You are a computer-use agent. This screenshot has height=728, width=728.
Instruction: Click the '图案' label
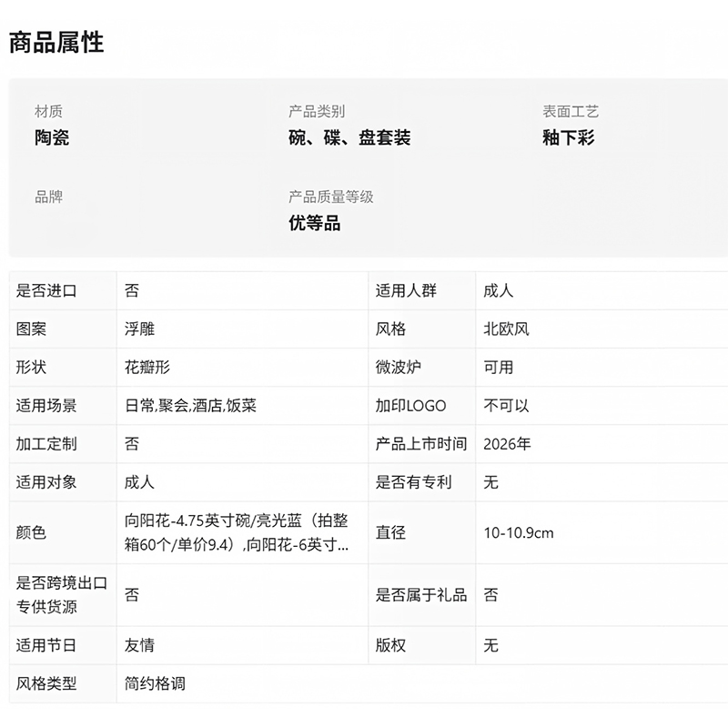pyautogui.click(x=31, y=329)
